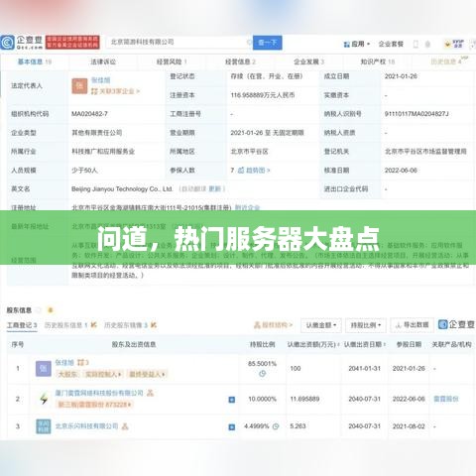Viewport: 476px width, 476px height.
Task: Open the 持股比例 dropdown filter
Action: coord(366,325)
